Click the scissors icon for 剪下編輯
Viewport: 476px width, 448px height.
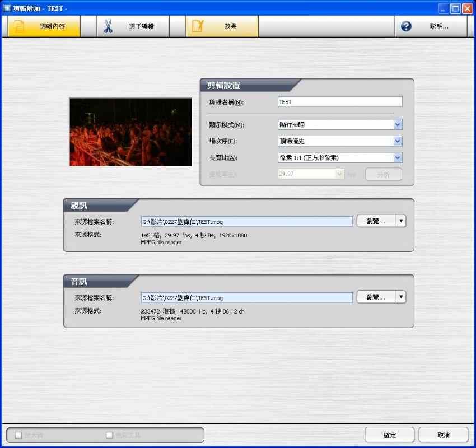click(x=108, y=26)
